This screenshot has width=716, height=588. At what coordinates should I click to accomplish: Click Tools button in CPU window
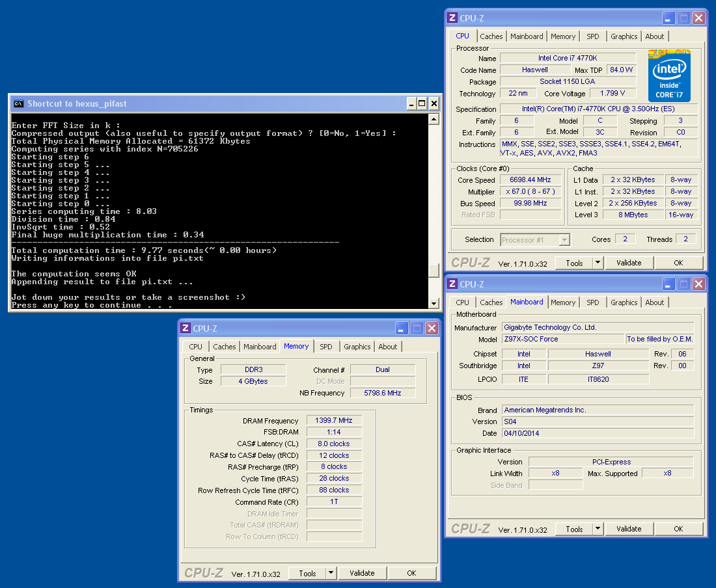coord(574,263)
